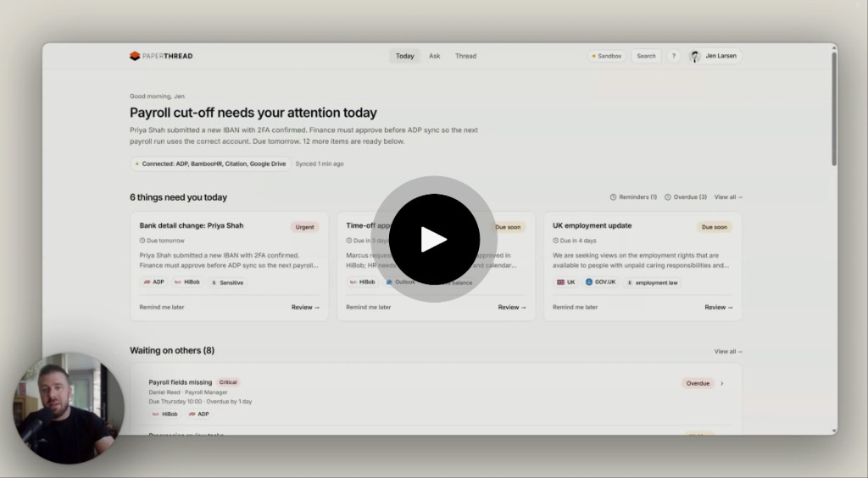The image size is (868, 478).
Task: Expand the Payroll fields missing row chevron
Action: tap(722, 383)
